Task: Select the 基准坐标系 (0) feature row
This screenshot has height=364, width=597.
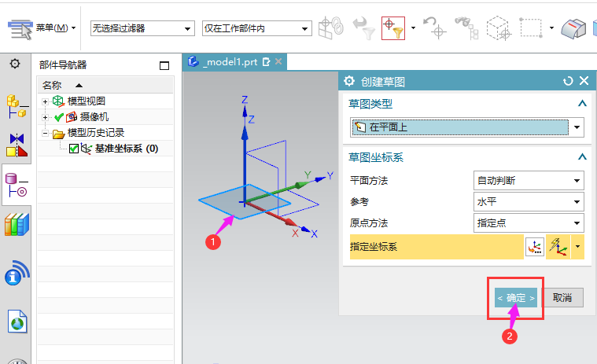Action: tap(127, 149)
